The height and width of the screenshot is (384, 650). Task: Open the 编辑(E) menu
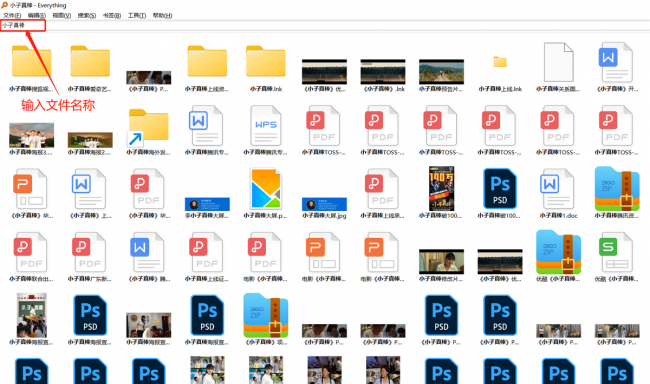click(36, 15)
